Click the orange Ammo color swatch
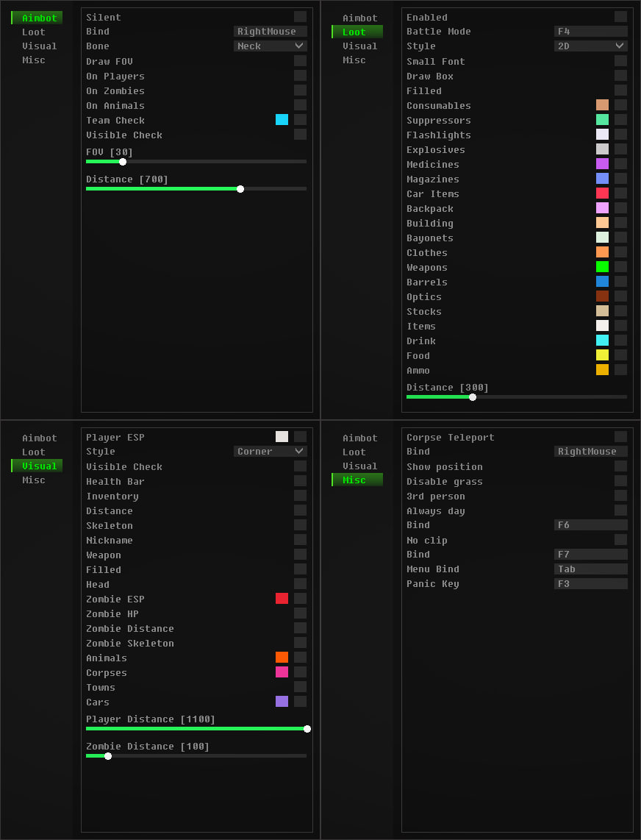The image size is (641, 840). pyautogui.click(x=602, y=370)
